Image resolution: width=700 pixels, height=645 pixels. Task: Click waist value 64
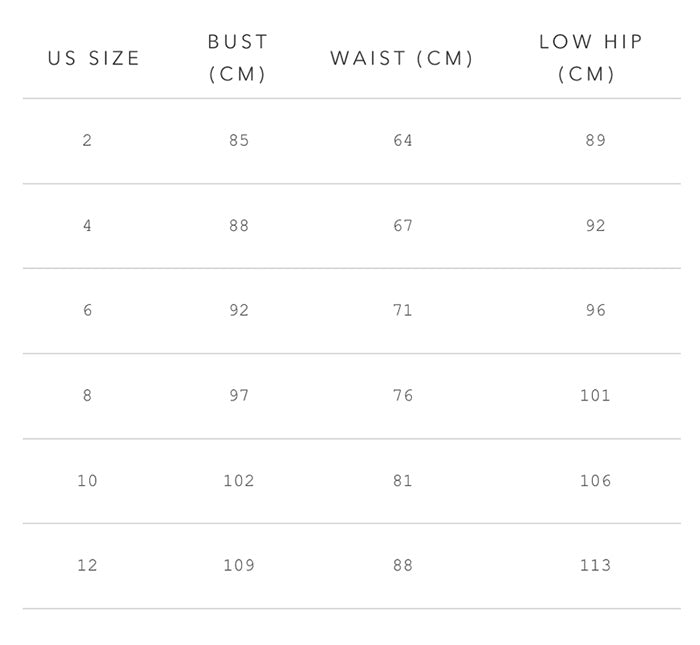coord(403,141)
